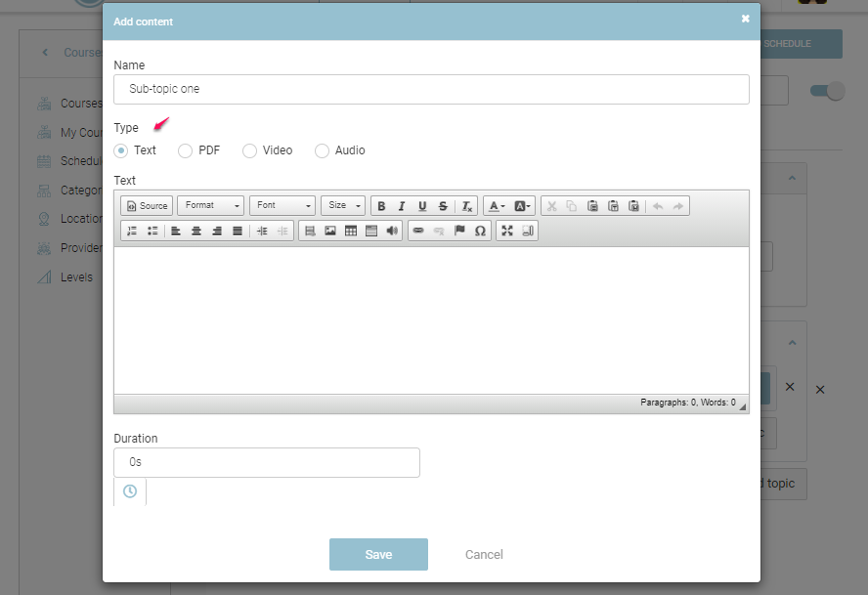Open the Font dropdown
This screenshot has height=595, width=868.
point(282,206)
